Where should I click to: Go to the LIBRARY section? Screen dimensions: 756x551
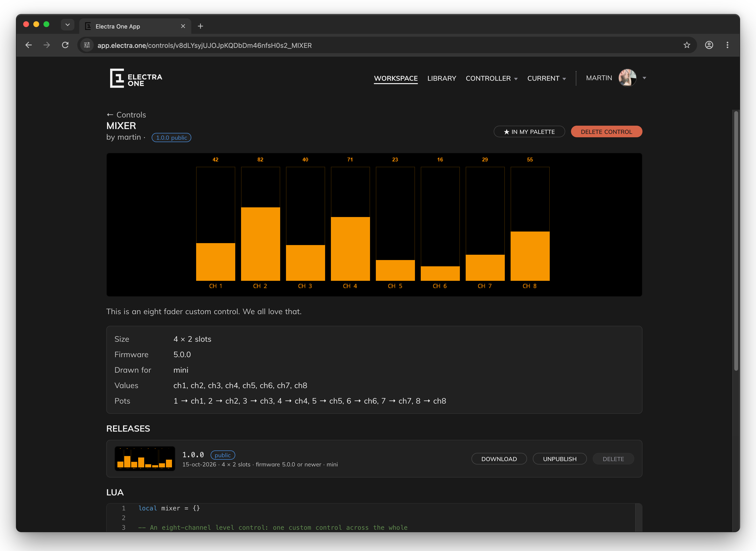[x=442, y=78]
